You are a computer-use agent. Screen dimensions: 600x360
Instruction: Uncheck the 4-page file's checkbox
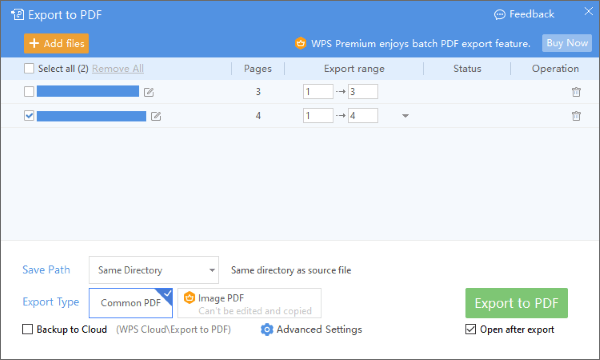[29, 116]
